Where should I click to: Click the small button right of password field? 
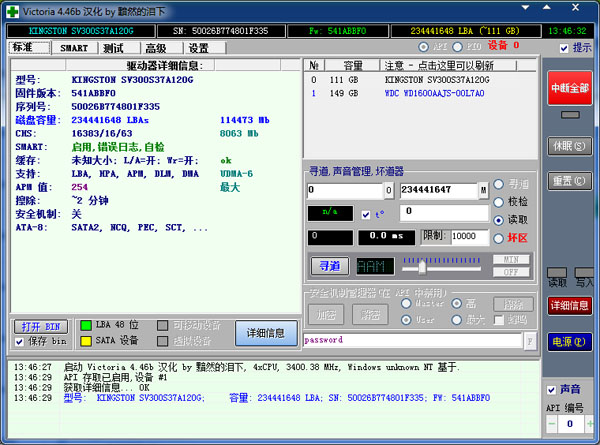coord(529,341)
